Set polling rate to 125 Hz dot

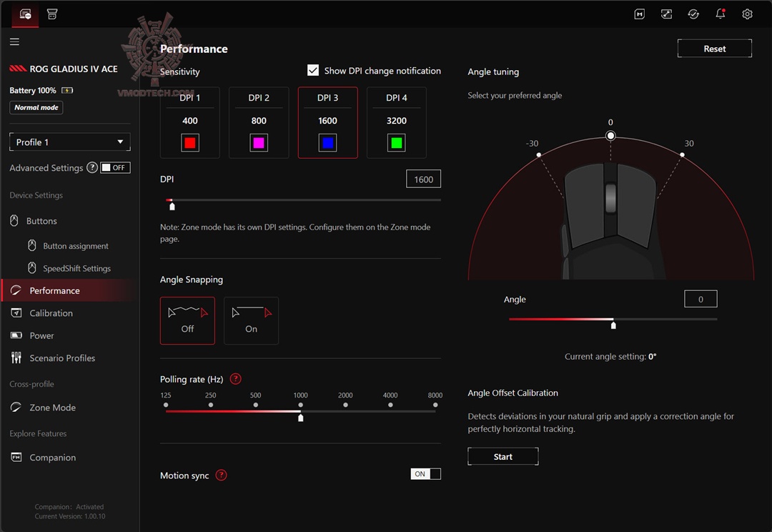[166, 405]
